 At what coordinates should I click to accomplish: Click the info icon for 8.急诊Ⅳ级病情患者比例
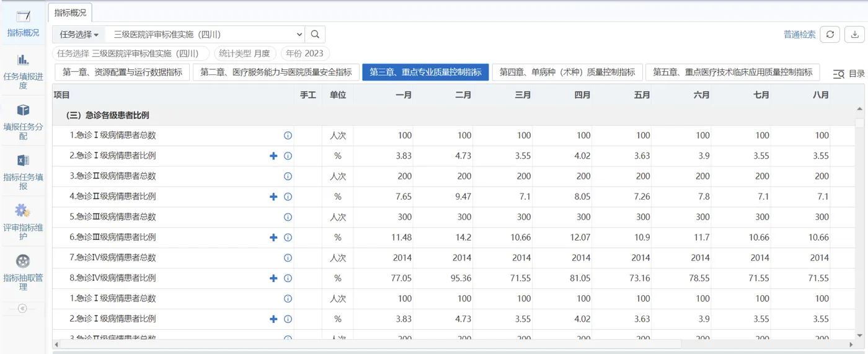[288, 278]
